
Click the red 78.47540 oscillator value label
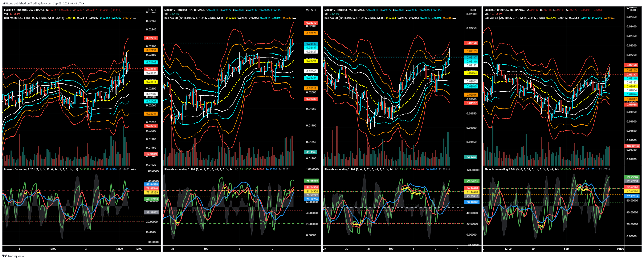point(152,188)
